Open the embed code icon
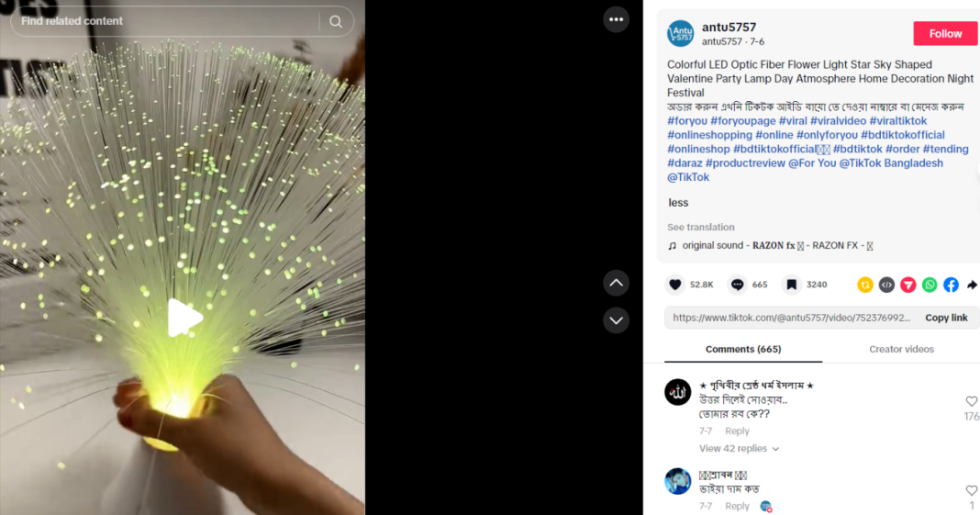Image resolution: width=980 pixels, height=515 pixels. tap(886, 285)
